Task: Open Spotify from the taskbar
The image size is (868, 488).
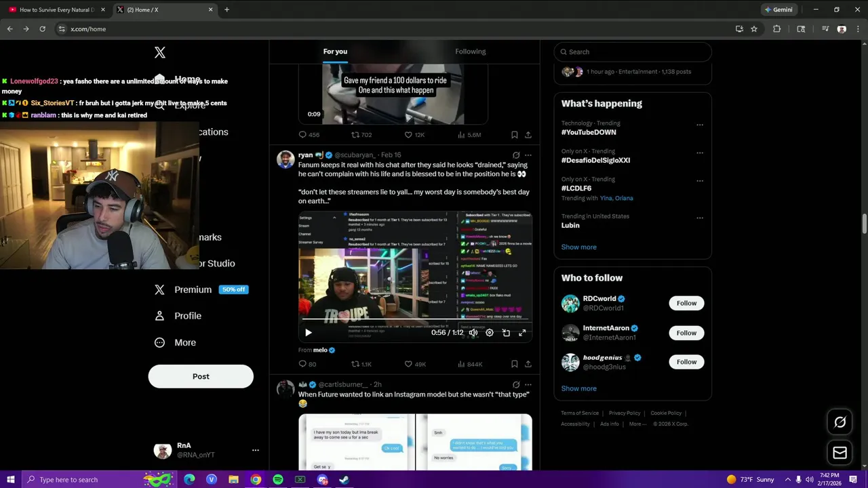Action: [278, 480]
